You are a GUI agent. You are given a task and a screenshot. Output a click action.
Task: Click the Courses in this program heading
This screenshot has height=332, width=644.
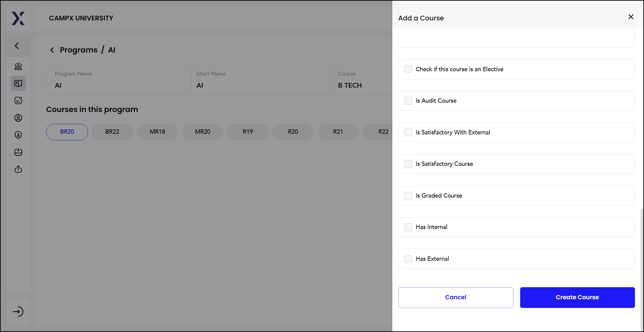point(92,109)
